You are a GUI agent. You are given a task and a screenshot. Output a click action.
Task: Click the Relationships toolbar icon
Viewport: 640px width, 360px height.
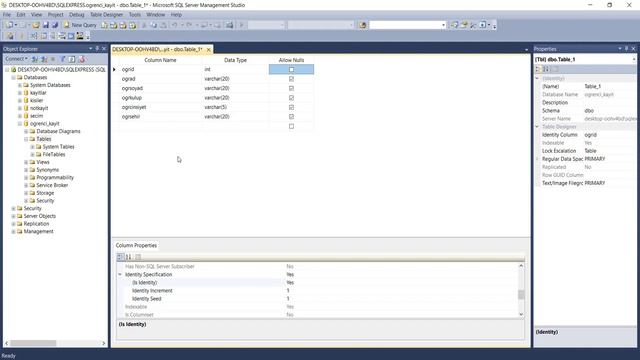[34, 36]
